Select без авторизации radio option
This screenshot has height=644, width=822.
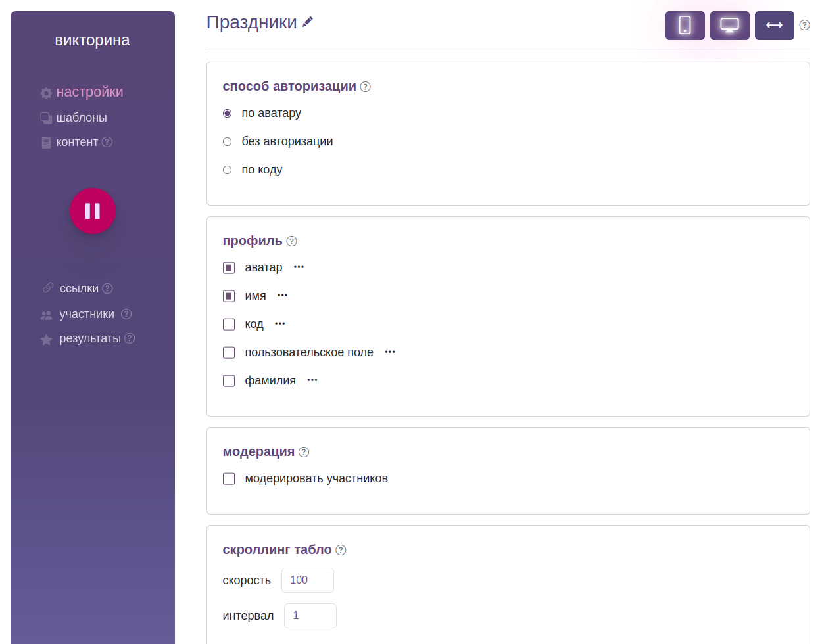[228, 141]
